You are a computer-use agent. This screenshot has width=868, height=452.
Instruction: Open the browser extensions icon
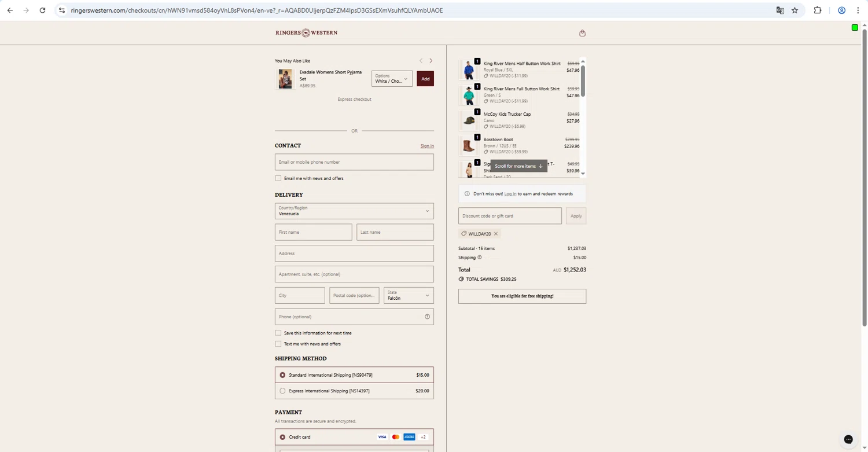(817, 10)
